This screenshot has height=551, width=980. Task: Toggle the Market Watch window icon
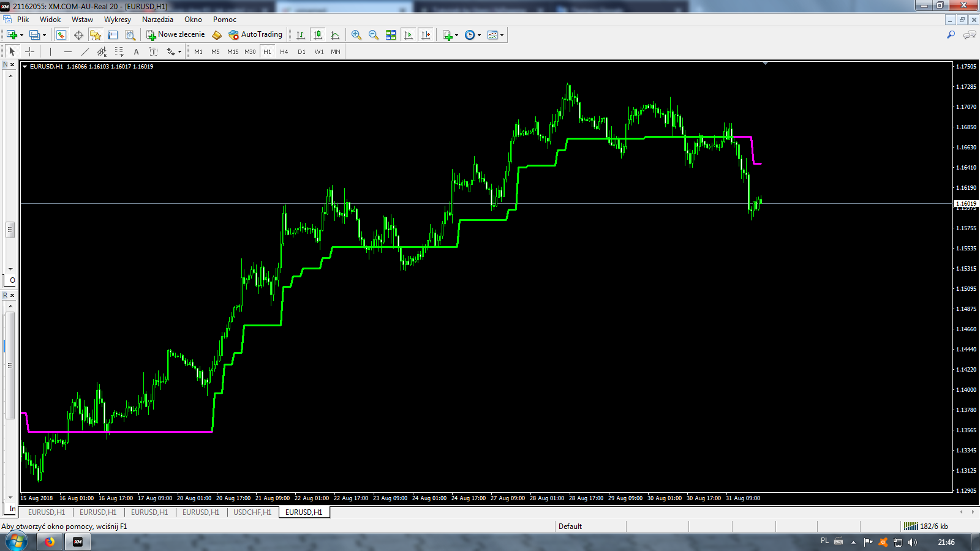tap(61, 35)
